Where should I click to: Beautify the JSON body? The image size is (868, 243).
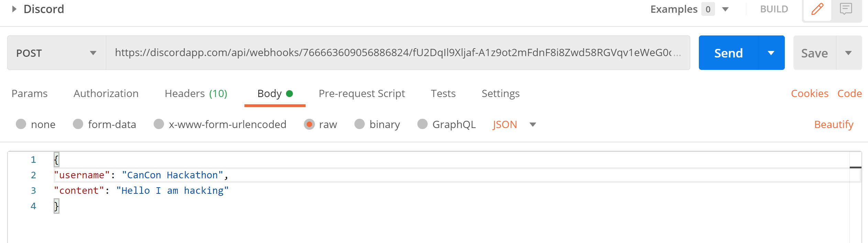click(834, 125)
